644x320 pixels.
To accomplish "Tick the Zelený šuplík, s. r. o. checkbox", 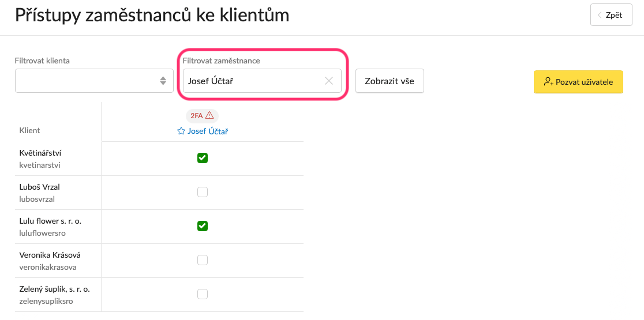I will coord(203,294).
